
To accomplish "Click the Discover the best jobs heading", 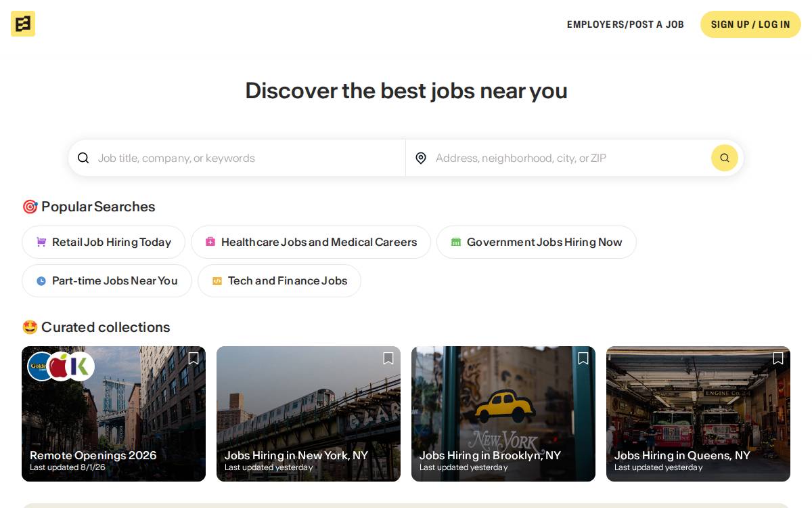I will [406, 91].
